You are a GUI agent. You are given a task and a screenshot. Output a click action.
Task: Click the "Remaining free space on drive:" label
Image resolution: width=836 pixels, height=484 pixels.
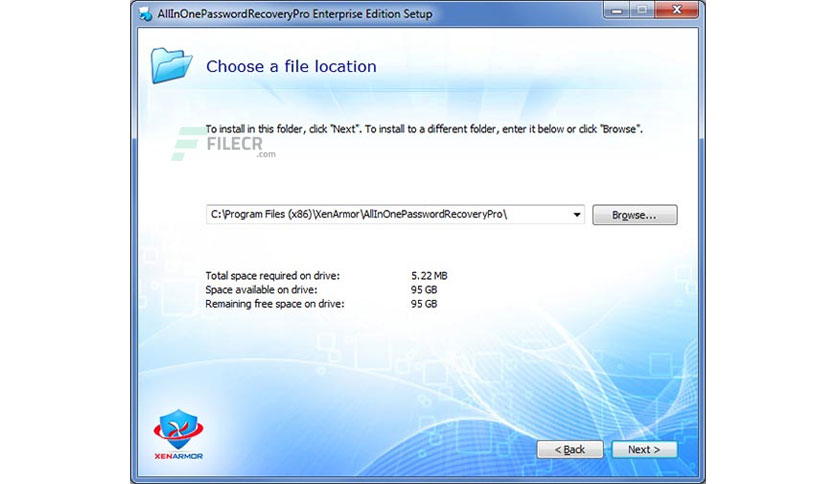pyautogui.click(x=275, y=304)
